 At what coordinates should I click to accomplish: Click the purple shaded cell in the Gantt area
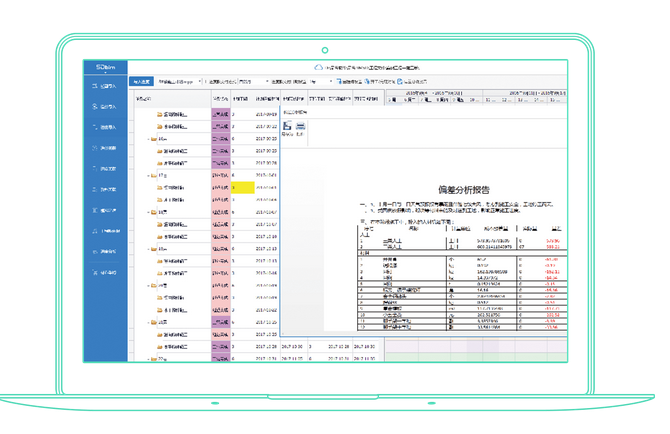(483, 345)
